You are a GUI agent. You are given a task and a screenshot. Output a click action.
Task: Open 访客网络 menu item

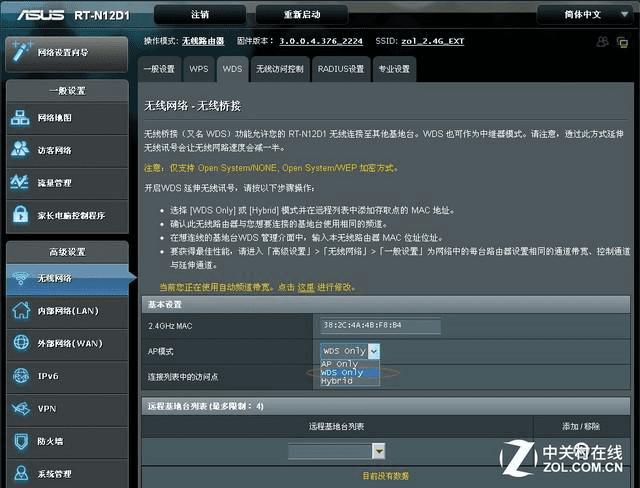click(67, 151)
